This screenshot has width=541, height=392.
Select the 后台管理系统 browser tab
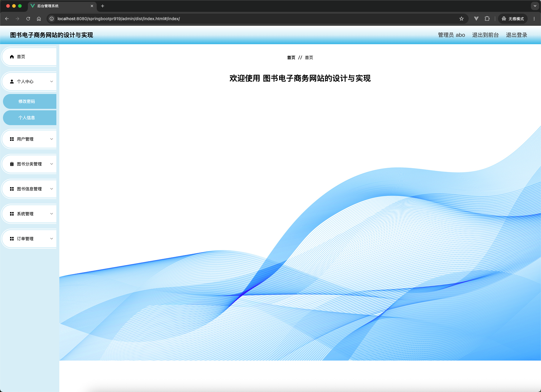click(62, 6)
